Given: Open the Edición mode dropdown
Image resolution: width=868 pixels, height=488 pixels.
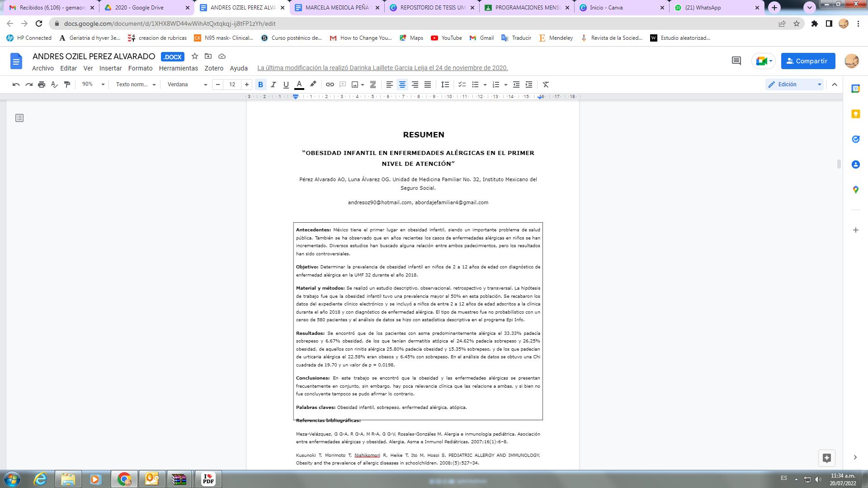Looking at the screenshot, I should pyautogui.click(x=795, y=84).
